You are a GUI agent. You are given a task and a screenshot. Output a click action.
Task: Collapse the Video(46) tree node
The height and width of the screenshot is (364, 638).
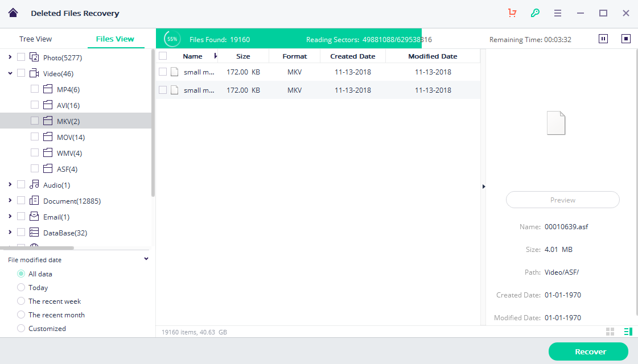[x=10, y=73]
